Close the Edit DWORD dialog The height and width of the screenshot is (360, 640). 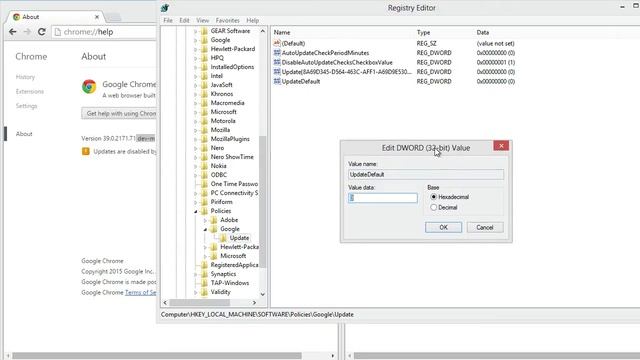(x=501, y=146)
